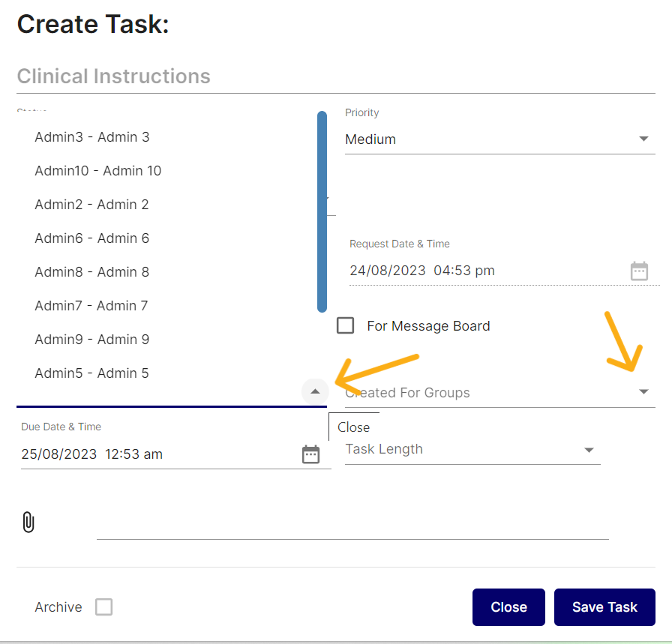
Task: Click the paperclip attachment icon
Action: (28, 522)
